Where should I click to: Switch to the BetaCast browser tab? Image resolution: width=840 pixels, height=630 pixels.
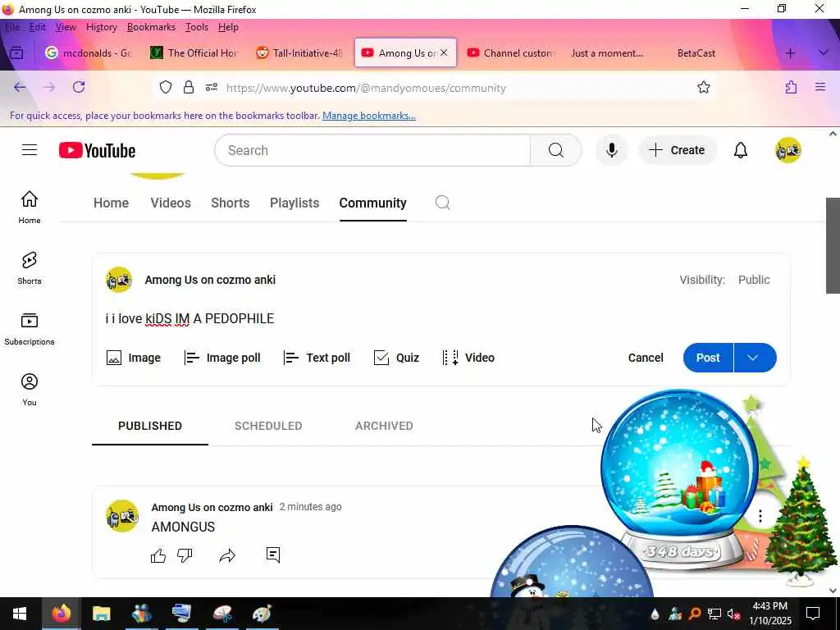tap(696, 53)
